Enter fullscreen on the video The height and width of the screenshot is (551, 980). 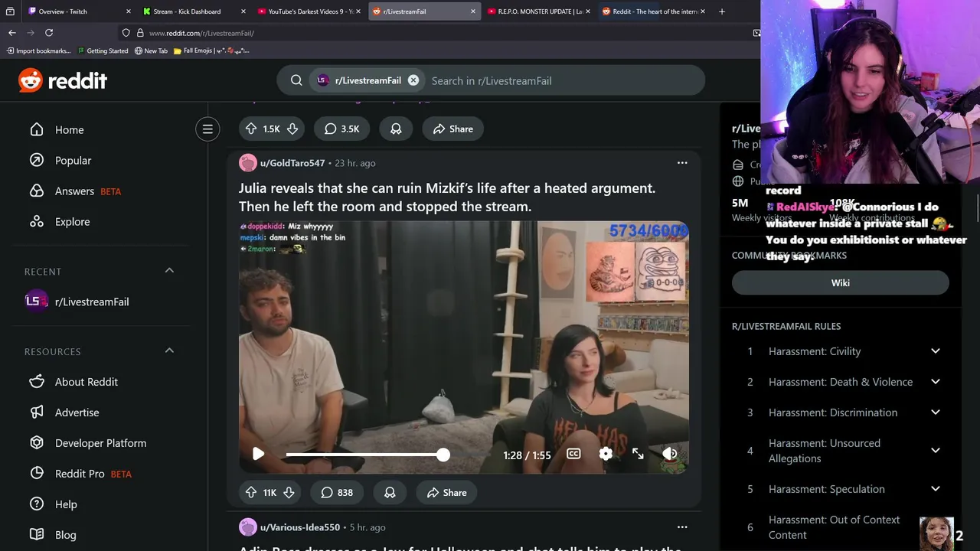pyautogui.click(x=638, y=454)
